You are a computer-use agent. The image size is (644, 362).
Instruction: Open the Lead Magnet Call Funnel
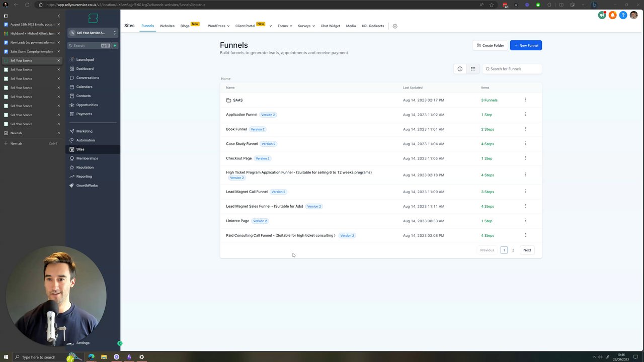[x=247, y=192]
